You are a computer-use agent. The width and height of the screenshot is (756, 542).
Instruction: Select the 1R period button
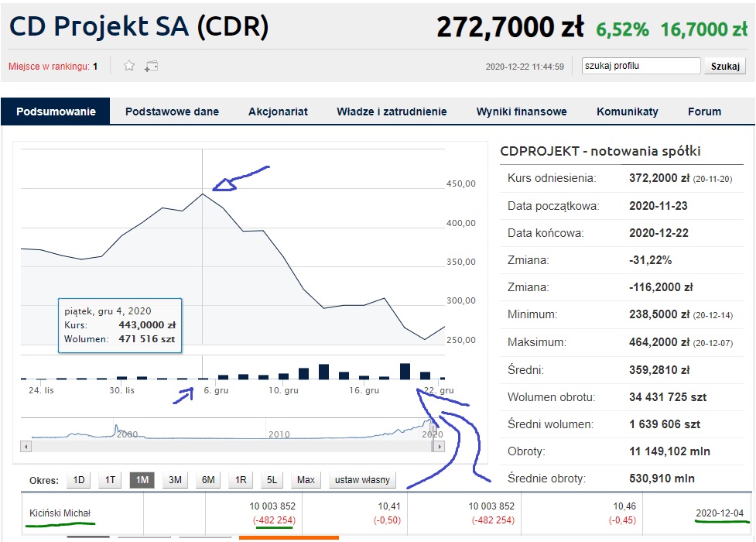(241, 480)
